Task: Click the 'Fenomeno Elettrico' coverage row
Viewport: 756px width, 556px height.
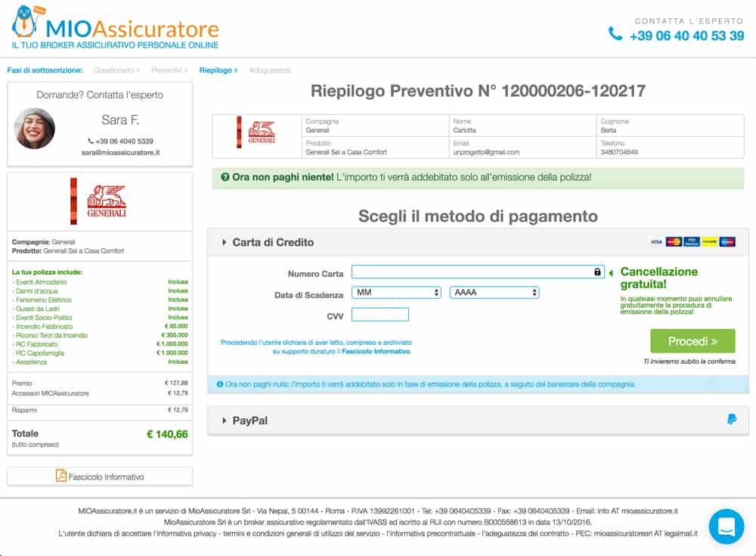Action: [x=100, y=300]
